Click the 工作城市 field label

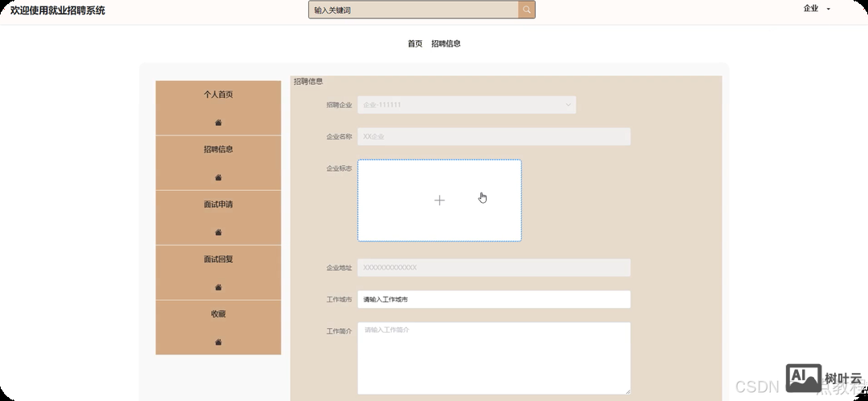click(339, 299)
